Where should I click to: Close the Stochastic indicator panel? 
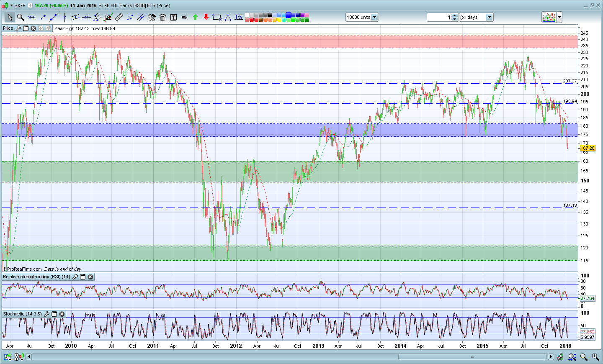pos(62,314)
